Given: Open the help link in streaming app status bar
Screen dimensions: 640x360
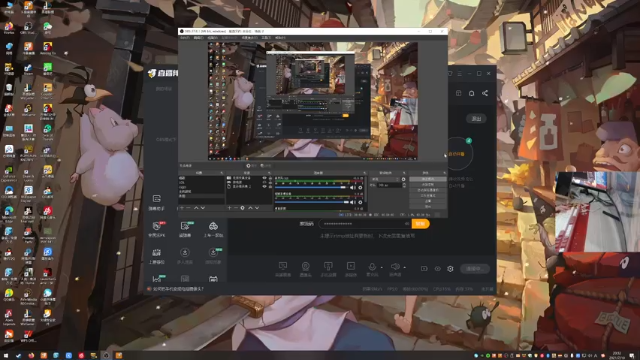Looking at the screenshot, I should [x=178, y=289].
